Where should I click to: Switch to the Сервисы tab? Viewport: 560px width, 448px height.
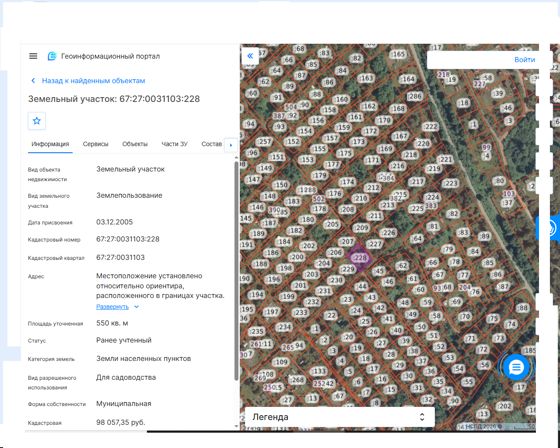pyautogui.click(x=95, y=144)
